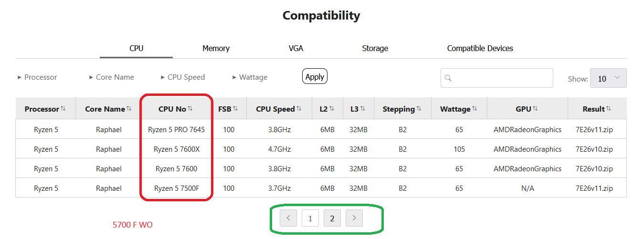Click CPU No sort arrows
This screenshot has height=239, width=644.
tap(190, 109)
